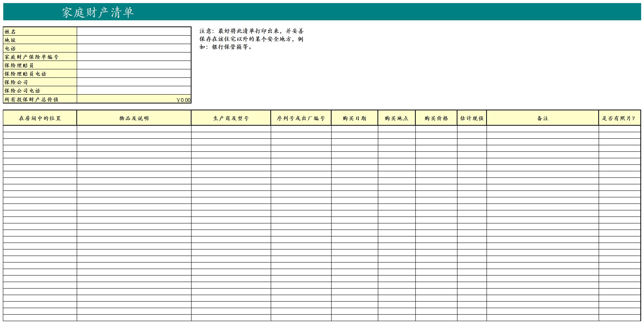The image size is (644, 324).
Task: Click the 电话 input field
Action: (x=134, y=48)
